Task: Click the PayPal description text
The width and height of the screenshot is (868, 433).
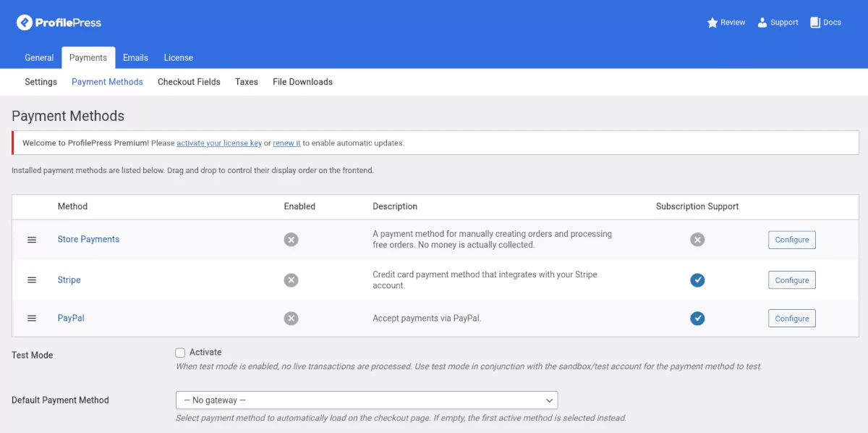Action: click(x=427, y=319)
